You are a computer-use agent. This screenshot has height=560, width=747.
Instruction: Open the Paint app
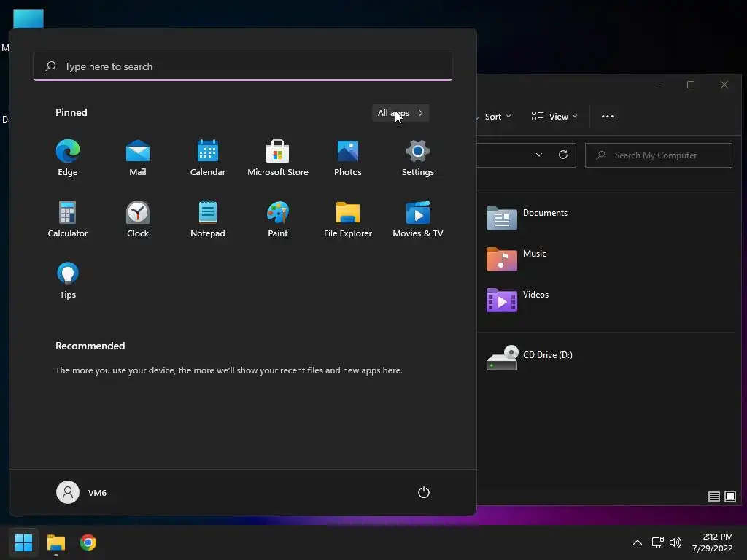[x=278, y=219]
